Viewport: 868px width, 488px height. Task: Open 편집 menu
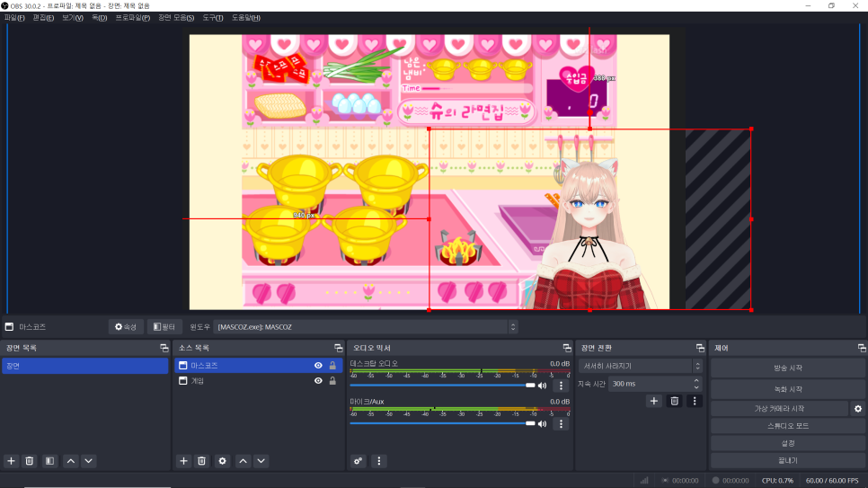point(43,18)
